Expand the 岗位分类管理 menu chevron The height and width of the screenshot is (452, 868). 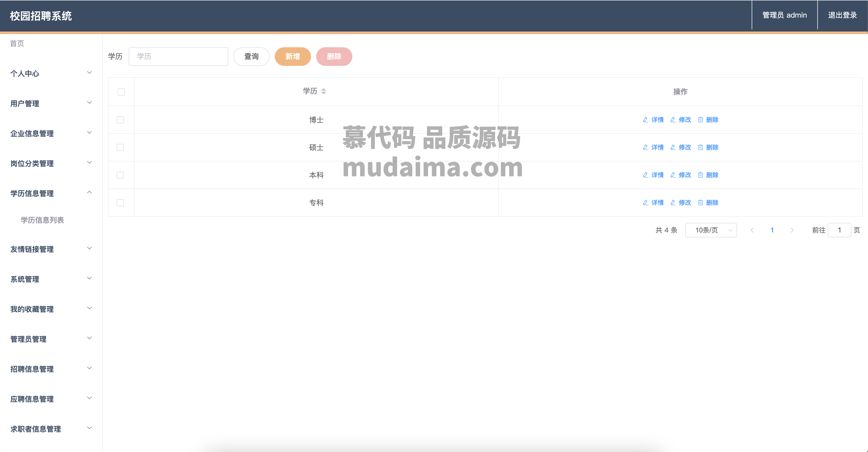[90, 163]
